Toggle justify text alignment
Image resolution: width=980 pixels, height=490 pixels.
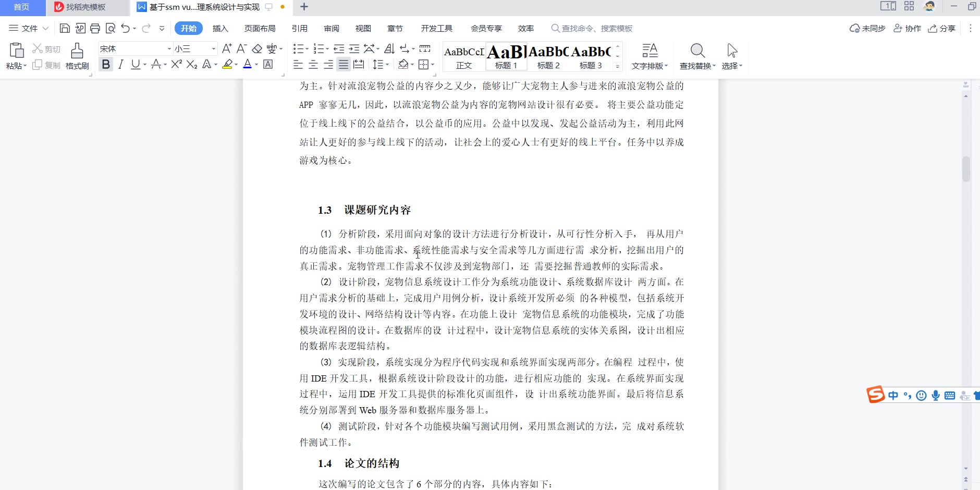pyautogui.click(x=343, y=64)
